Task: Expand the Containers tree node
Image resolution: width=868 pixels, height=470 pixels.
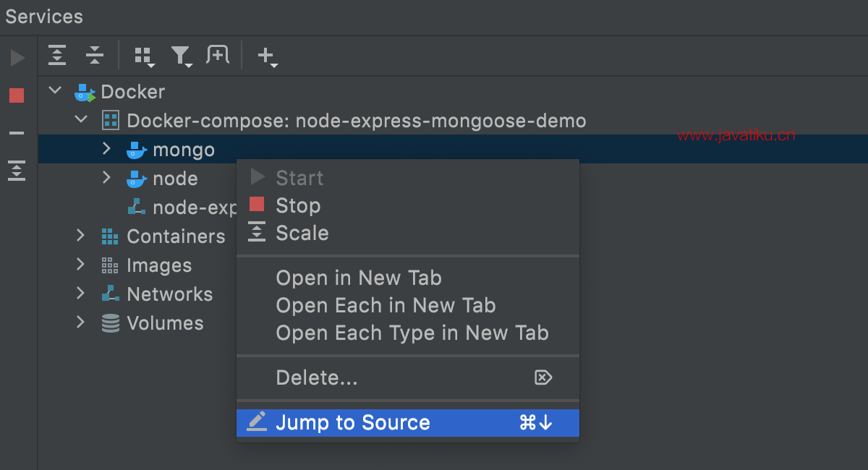Action: point(81,236)
